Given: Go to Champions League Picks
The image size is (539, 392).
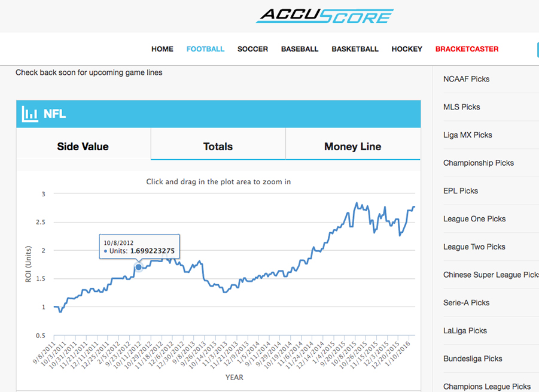Looking at the screenshot, I should click(x=487, y=387).
